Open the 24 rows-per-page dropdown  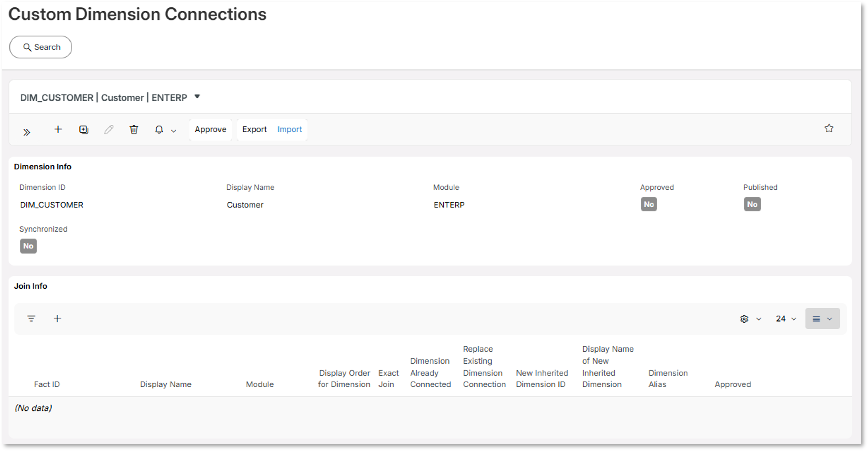tap(786, 319)
